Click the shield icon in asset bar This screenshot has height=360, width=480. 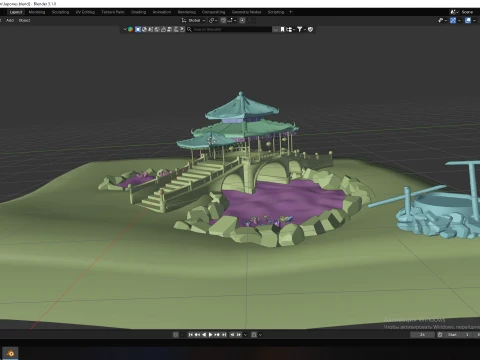coord(310,29)
